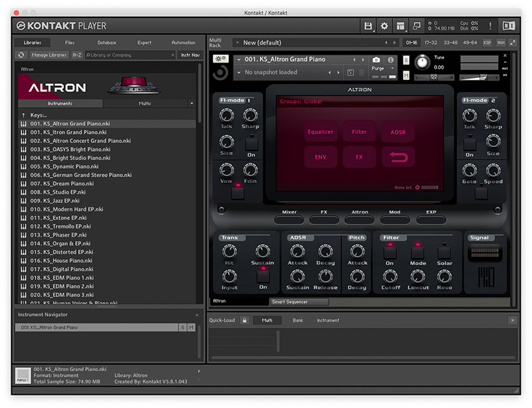Click the ENV button

click(x=321, y=157)
